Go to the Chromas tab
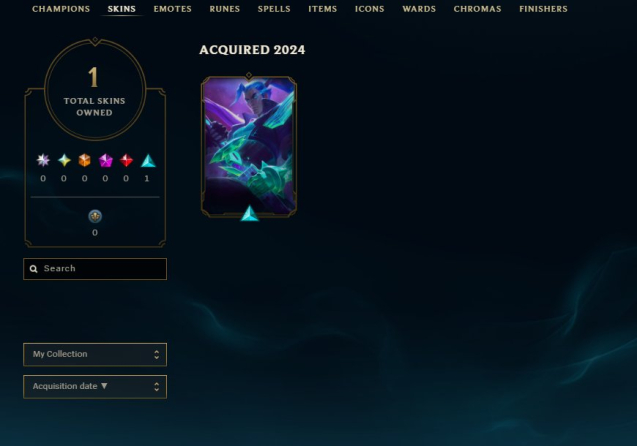This screenshot has width=637, height=446. pyautogui.click(x=477, y=9)
